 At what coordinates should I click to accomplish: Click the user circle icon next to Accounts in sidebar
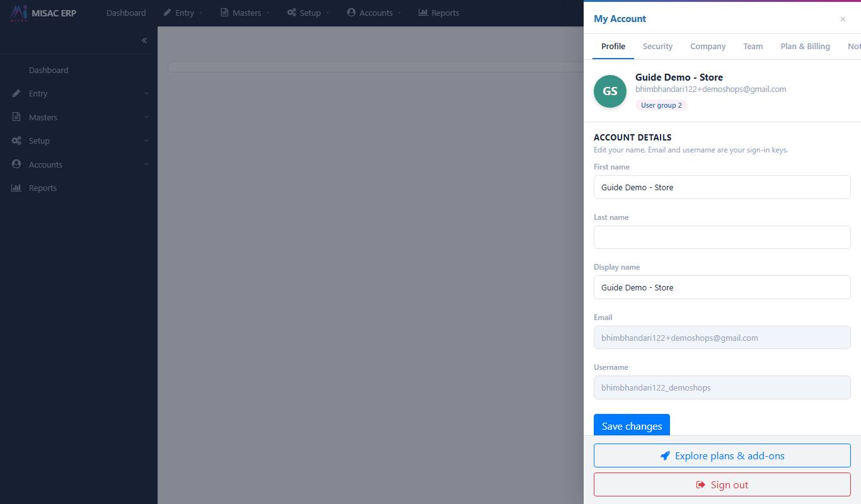16,164
